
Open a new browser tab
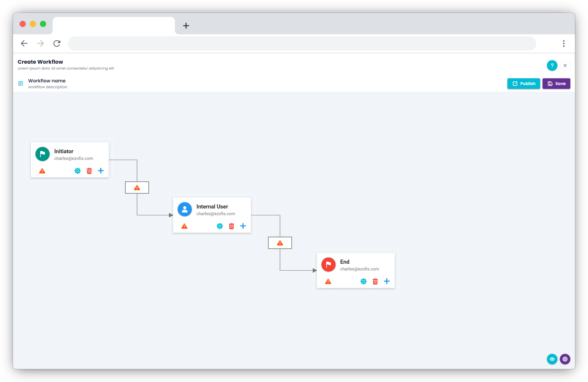pyautogui.click(x=186, y=25)
